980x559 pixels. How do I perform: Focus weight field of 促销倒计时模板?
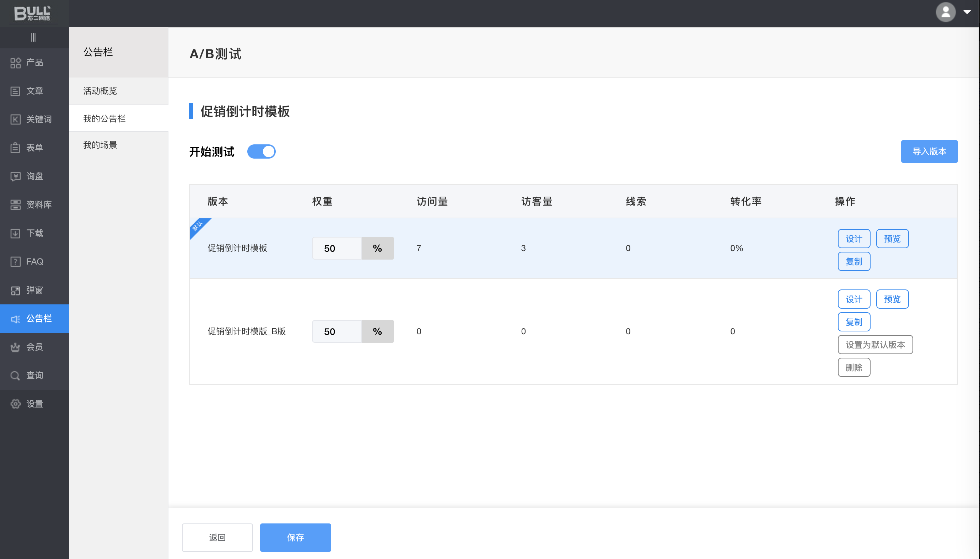pyautogui.click(x=336, y=249)
